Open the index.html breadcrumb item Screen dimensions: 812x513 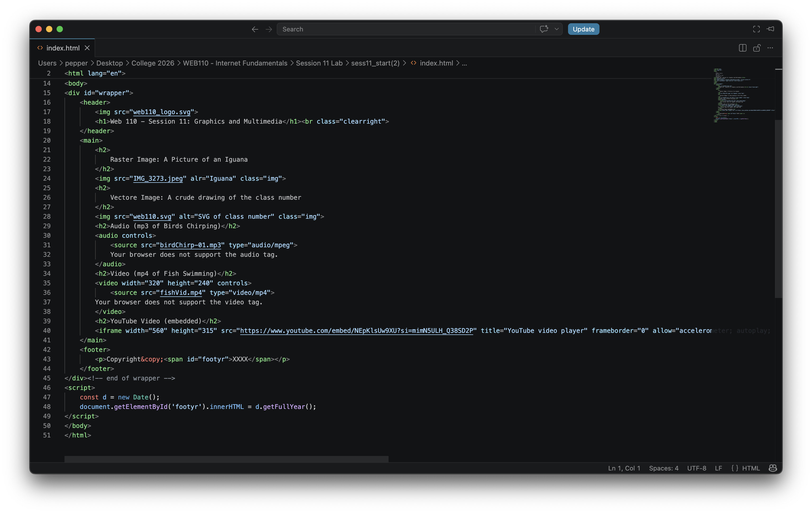[432, 63]
